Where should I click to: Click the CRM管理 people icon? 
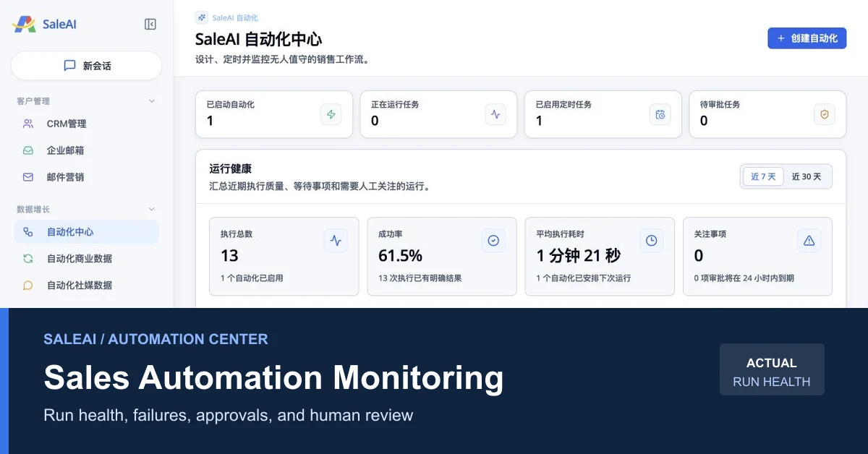coord(28,124)
